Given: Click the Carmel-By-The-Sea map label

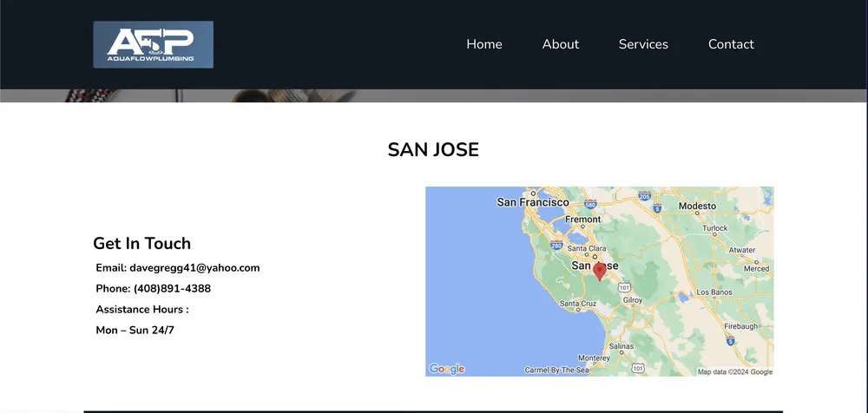Looking at the screenshot, I should pyautogui.click(x=557, y=370).
